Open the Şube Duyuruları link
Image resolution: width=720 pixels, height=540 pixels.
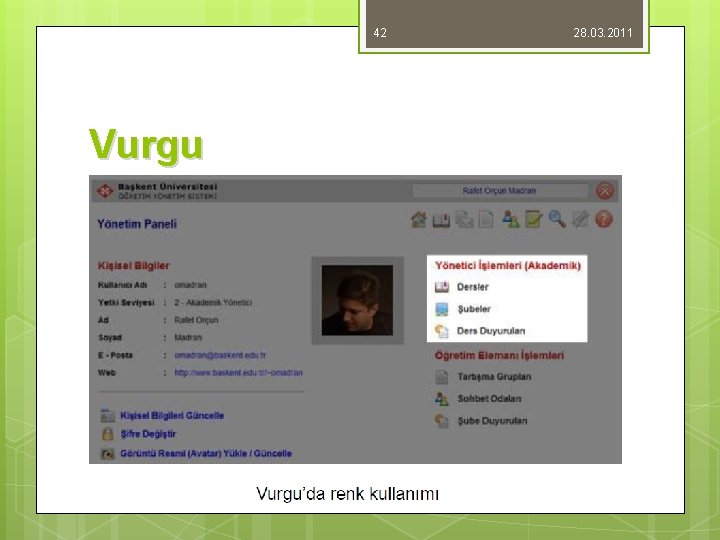(x=492, y=421)
